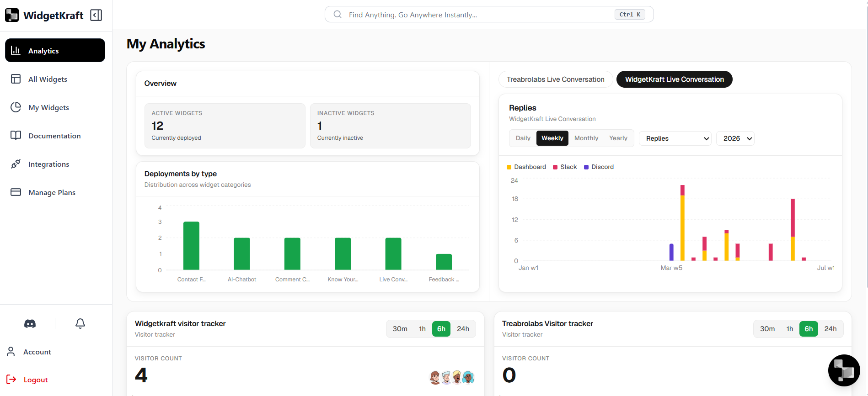Click the 'My Analytics' heading
The width and height of the screenshot is (868, 396).
click(x=166, y=44)
